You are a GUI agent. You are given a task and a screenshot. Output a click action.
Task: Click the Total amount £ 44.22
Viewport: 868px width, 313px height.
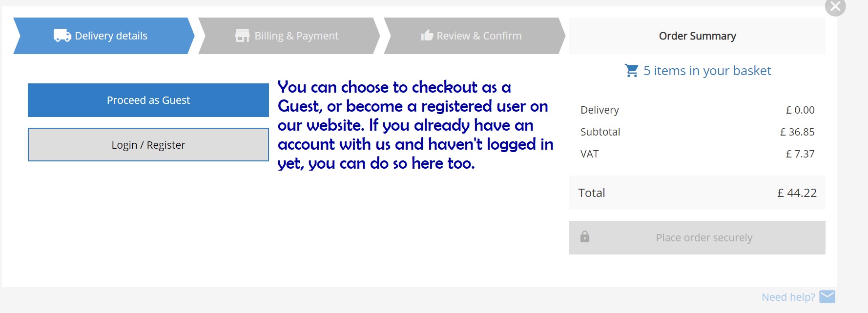tap(797, 193)
